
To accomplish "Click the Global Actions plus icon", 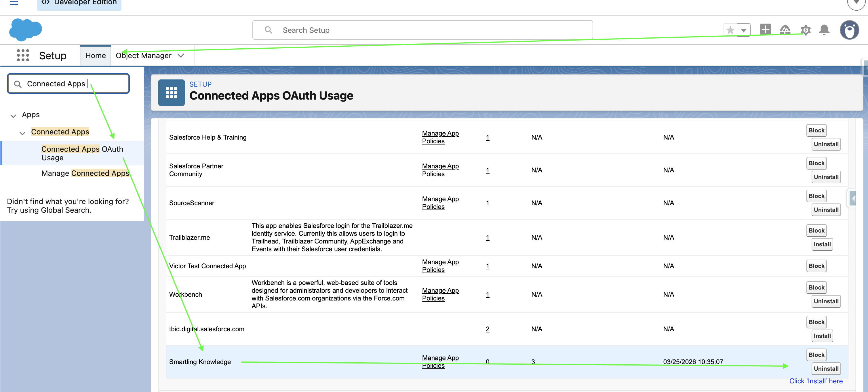I will click(765, 29).
